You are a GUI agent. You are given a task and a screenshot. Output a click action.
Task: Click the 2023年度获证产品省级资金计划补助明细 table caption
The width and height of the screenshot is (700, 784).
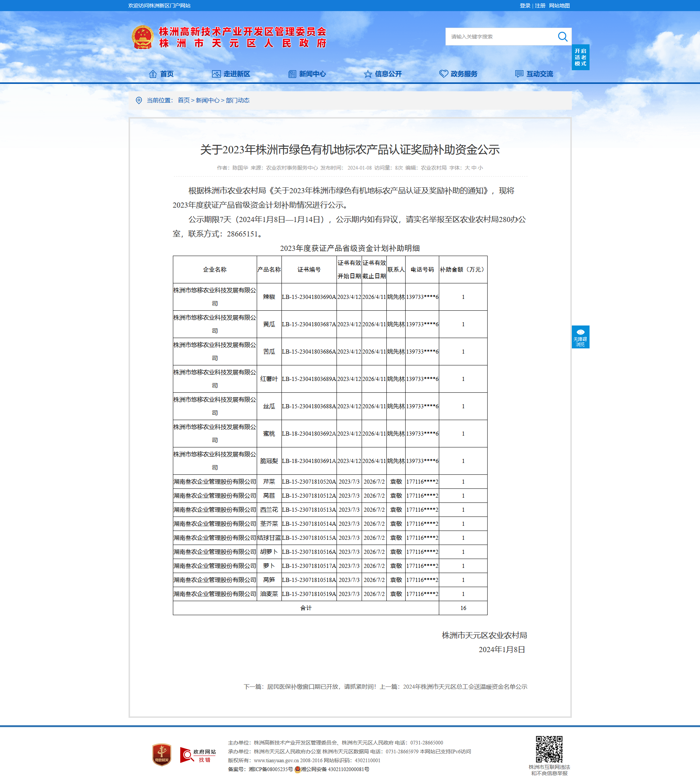(x=349, y=248)
